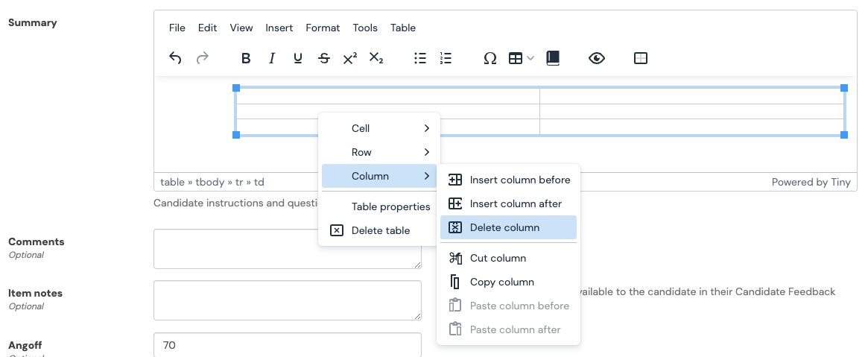The height and width of the screenshot is (357, 868).
Task: Click the Insert column after icon
Action: pyautogui.click(x=455, y=203)
